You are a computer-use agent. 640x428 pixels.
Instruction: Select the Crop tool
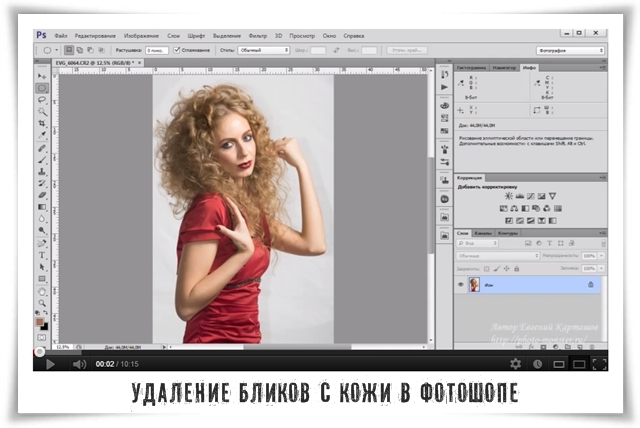[x=42, y=123]
